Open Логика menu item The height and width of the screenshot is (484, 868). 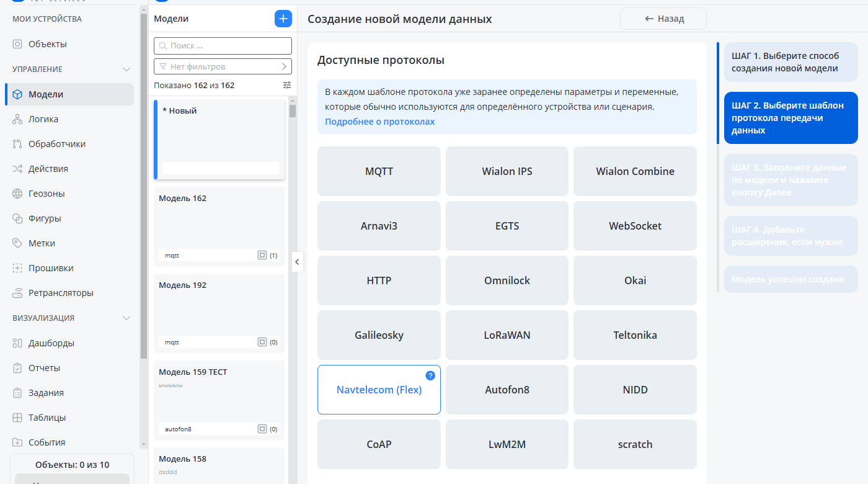[69, 119]
